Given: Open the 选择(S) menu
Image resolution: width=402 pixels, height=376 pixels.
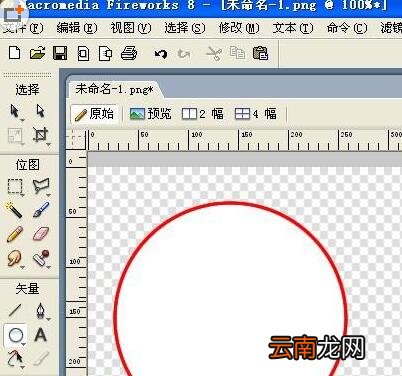Looking at the screenshot, I should coord(185,28).
